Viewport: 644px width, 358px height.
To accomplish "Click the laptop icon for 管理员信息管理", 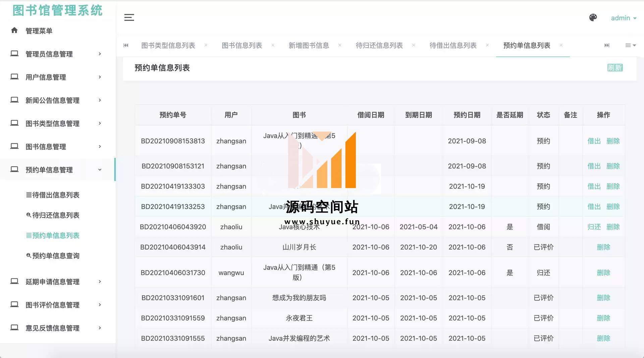I will [14, 53].
